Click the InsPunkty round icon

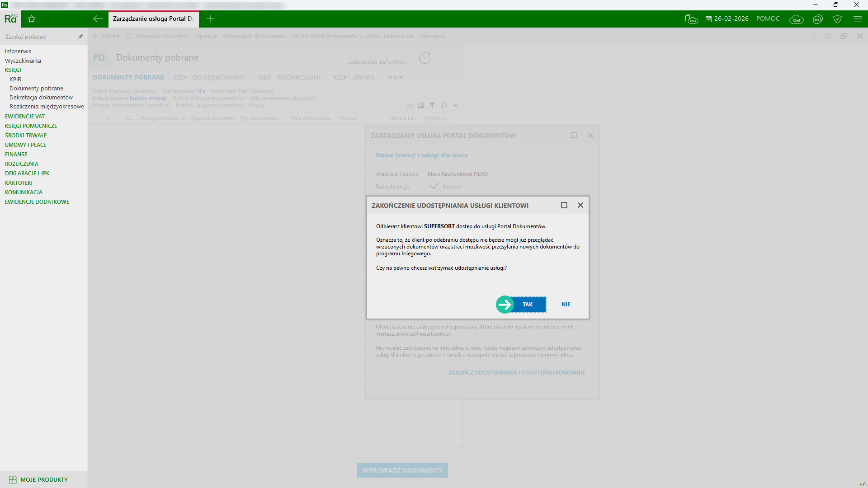click(817, 19)
